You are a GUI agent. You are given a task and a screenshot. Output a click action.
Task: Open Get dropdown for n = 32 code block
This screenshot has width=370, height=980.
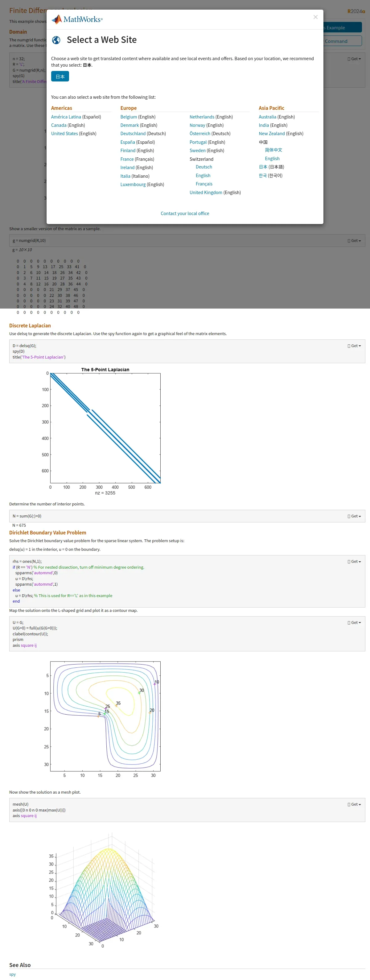click(x=354, y=59)
